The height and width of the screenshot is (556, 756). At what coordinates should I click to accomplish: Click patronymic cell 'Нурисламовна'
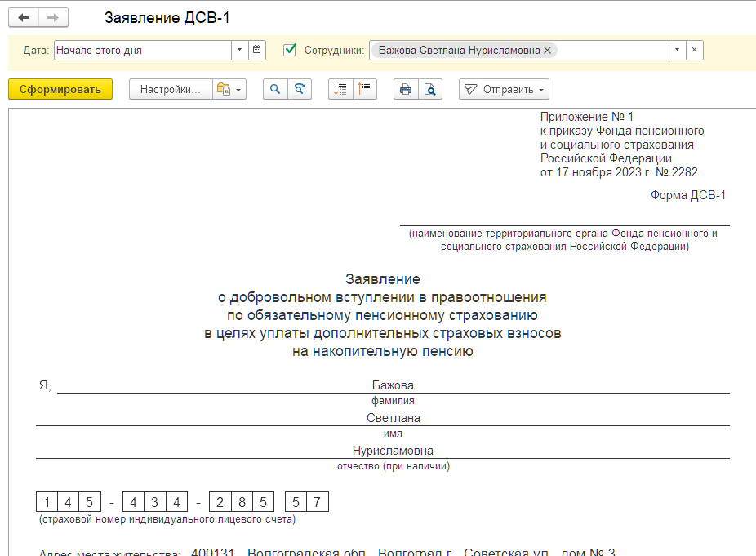[x=393, y=451]
